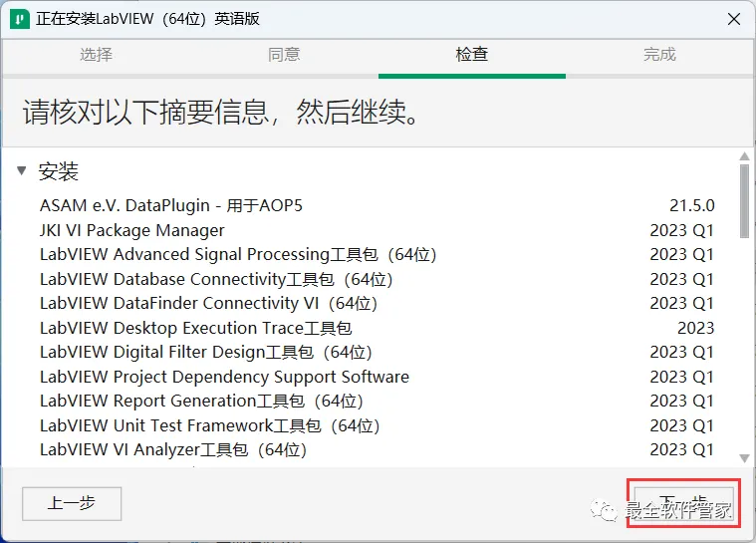Switch to the 选择 step tab

point(96,55)
